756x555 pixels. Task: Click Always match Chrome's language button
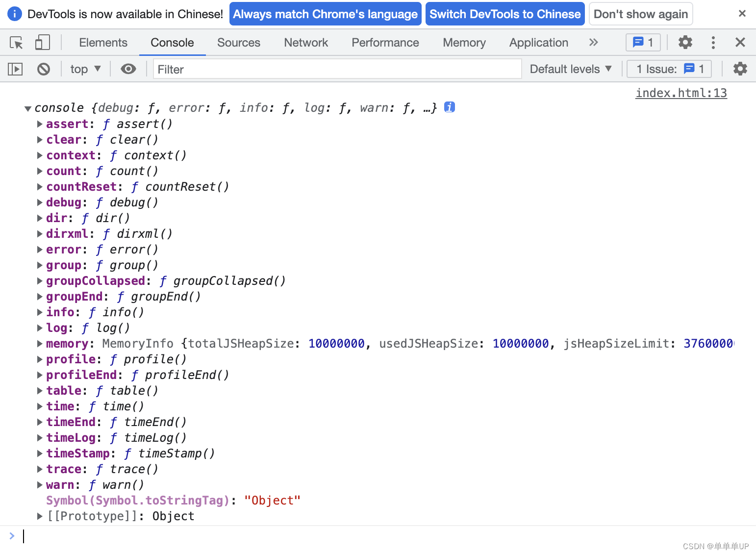coord(326,14)
